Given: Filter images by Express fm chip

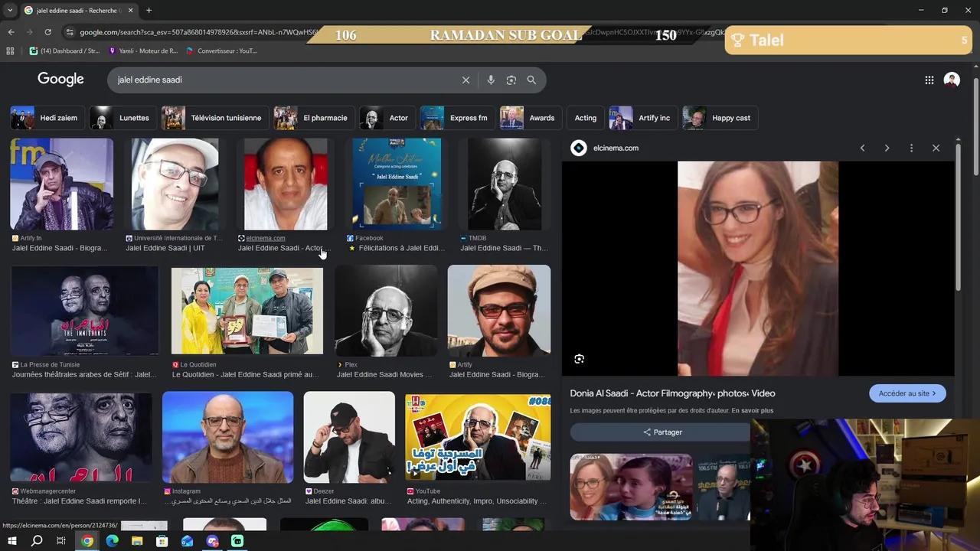Looking at the screenshot, I should coord(456,118).
